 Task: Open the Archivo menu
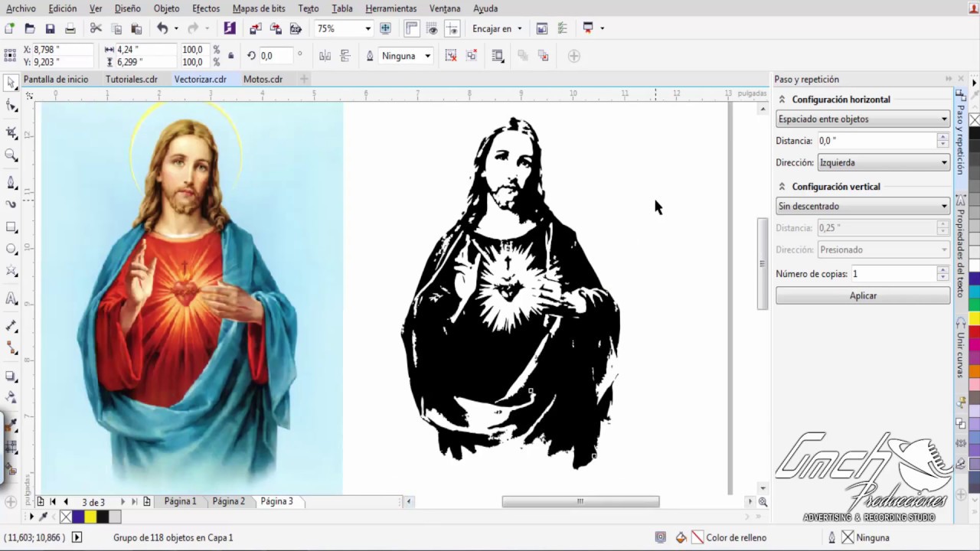[21, 8]
